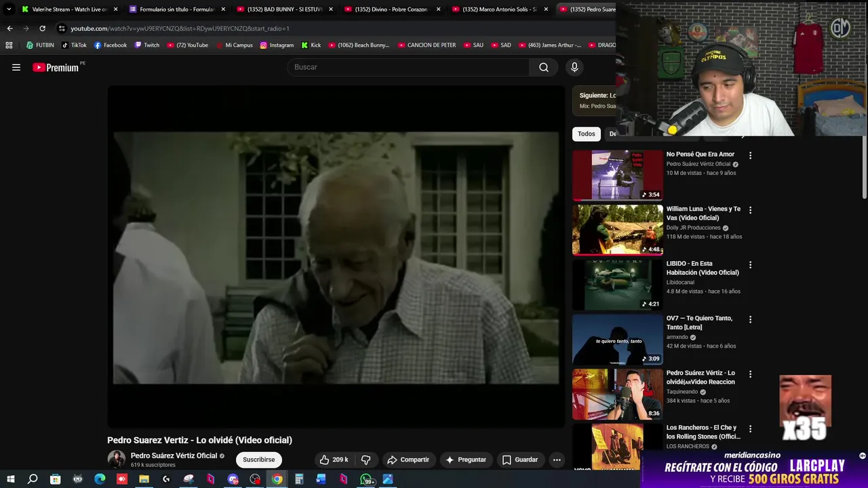Click the Suscribirse button
The image size is (868, 488).
click(258, 460)
